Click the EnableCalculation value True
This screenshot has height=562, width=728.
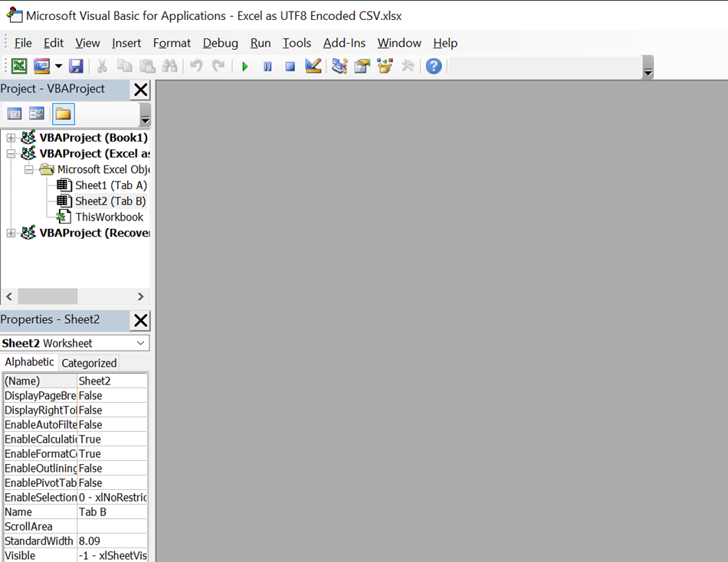[x=112, y=439]
